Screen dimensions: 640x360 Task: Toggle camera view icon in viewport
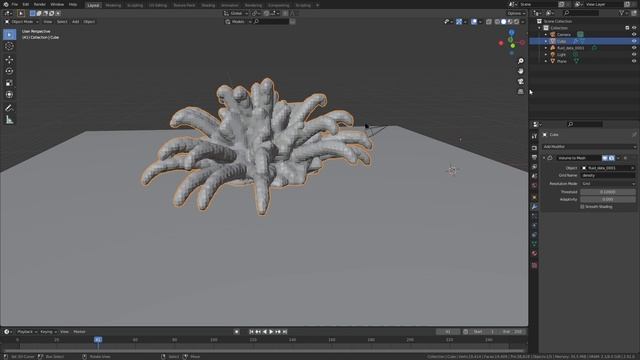coord(521,81)
